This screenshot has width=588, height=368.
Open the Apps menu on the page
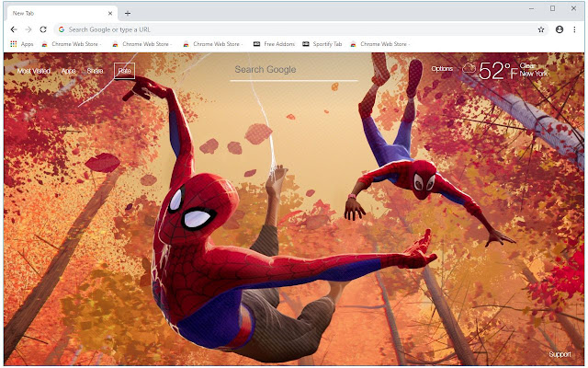pyautogui.click(x=68, y=71)
